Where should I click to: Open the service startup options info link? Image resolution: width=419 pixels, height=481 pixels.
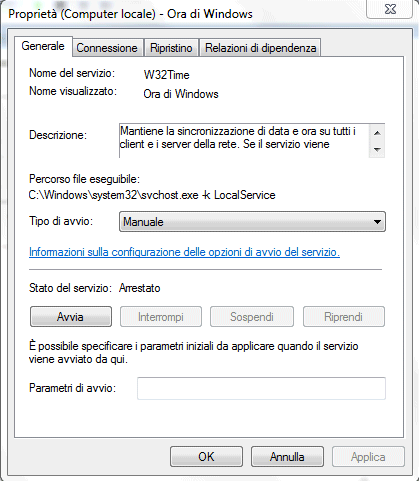click(184, 252)
